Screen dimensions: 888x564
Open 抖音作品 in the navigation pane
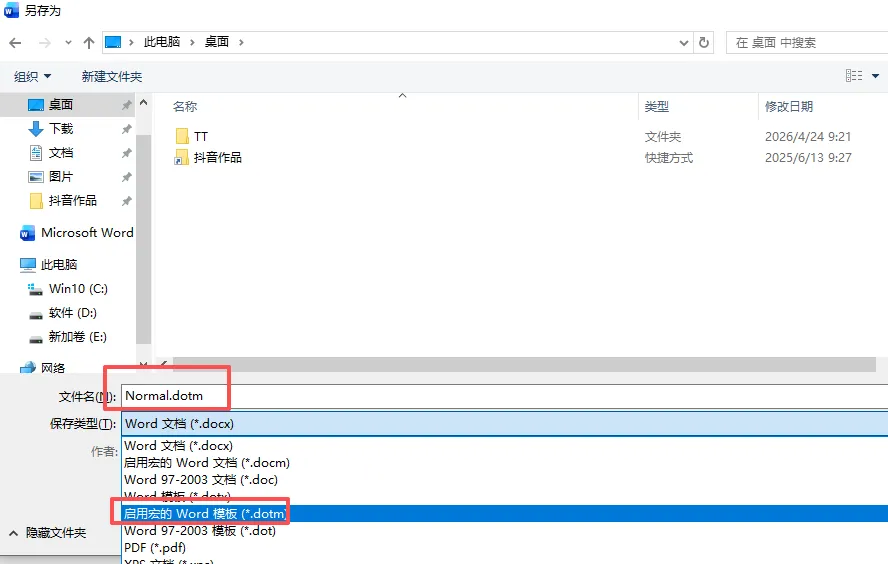coord(72,200)
